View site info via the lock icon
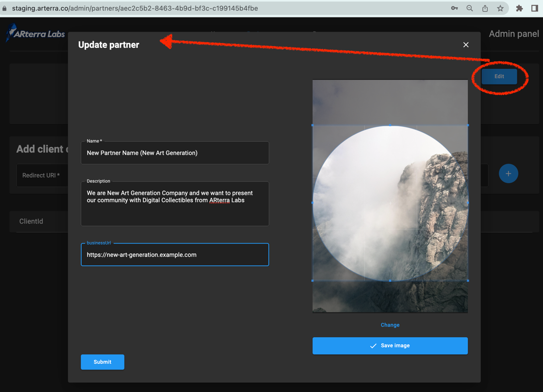This screenshot has width=543, height=392. point(5,8)
